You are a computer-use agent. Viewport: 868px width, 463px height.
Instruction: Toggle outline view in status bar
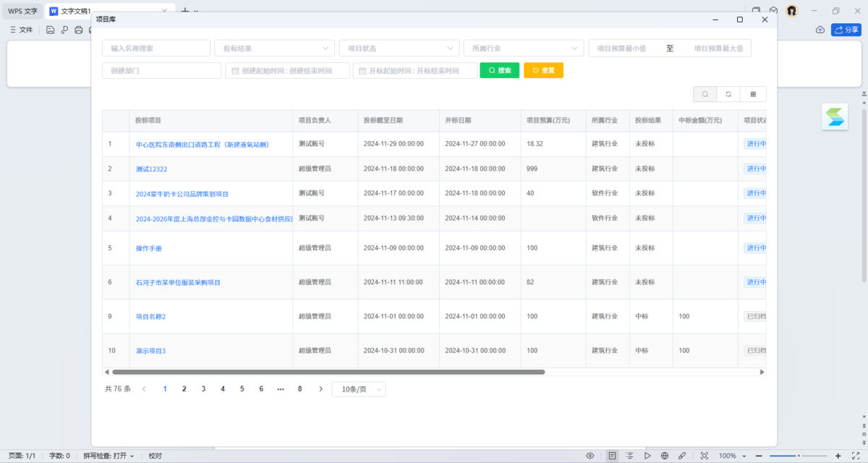click(630, 456)
